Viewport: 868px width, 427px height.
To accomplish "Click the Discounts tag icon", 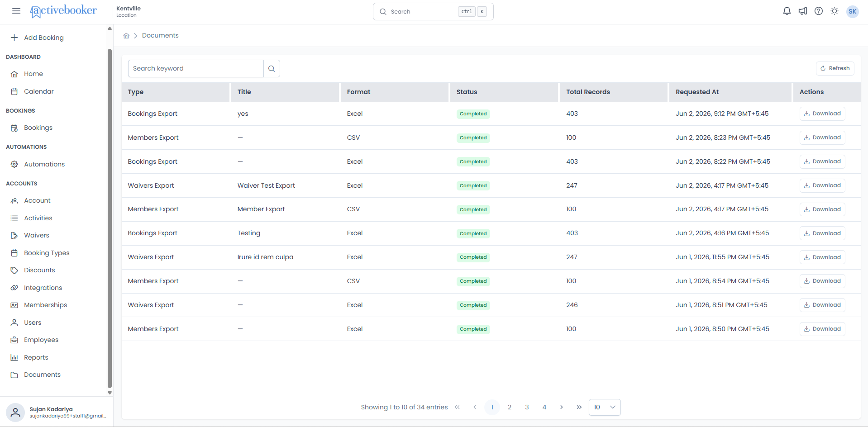I will (x=14, y=270).
